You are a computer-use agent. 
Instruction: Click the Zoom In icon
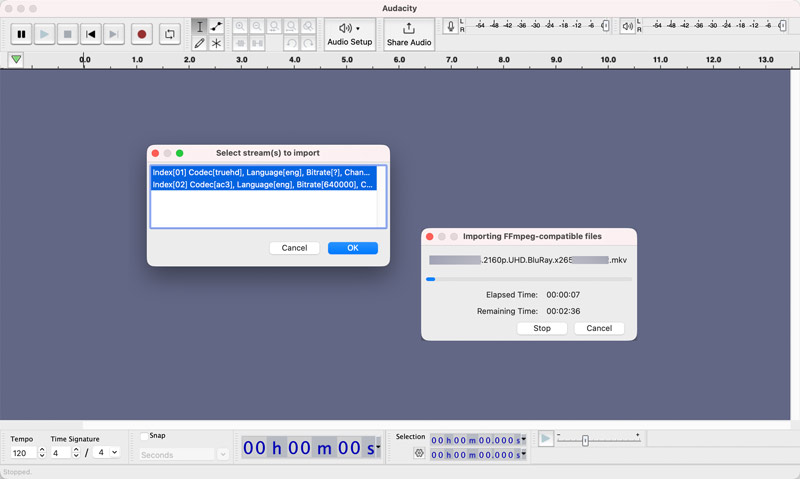point(240,27)
